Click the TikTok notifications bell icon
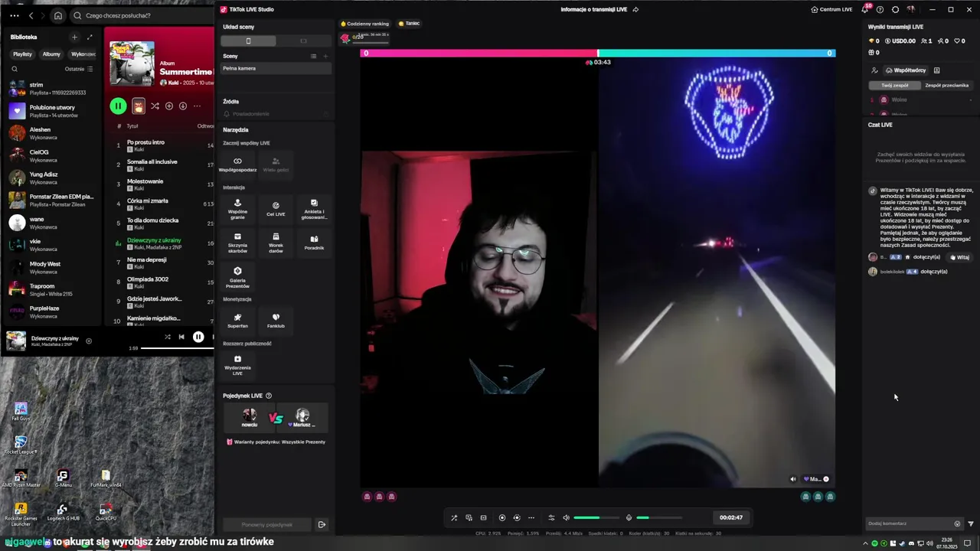980x551 pixels. click(865, 9)
